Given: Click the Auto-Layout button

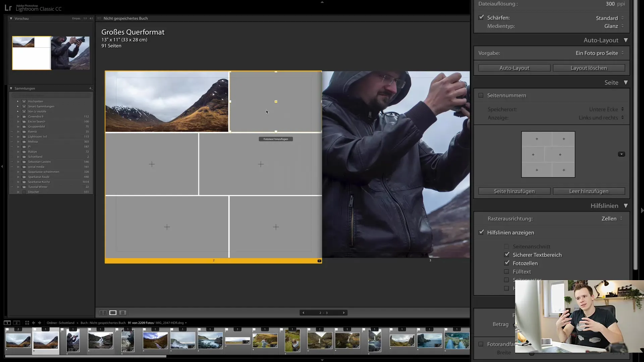Looking at the screenshot, I should tap(514, 68).
